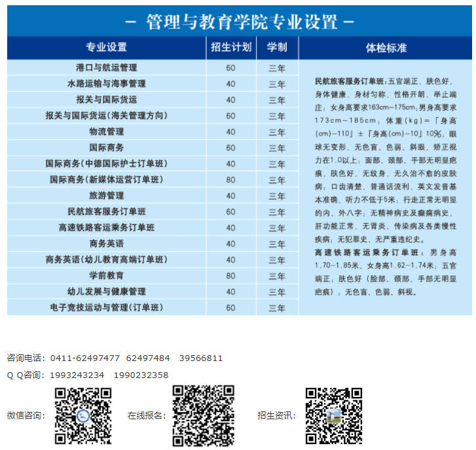The image size is (476, 450).
Task: Select the 物流管理 major row
Action: tap(107, 131)
